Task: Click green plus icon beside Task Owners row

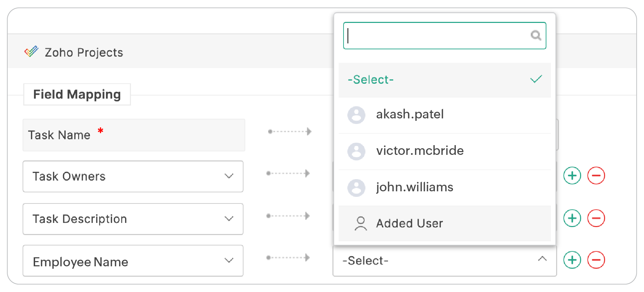Action: tap(572, 176)
